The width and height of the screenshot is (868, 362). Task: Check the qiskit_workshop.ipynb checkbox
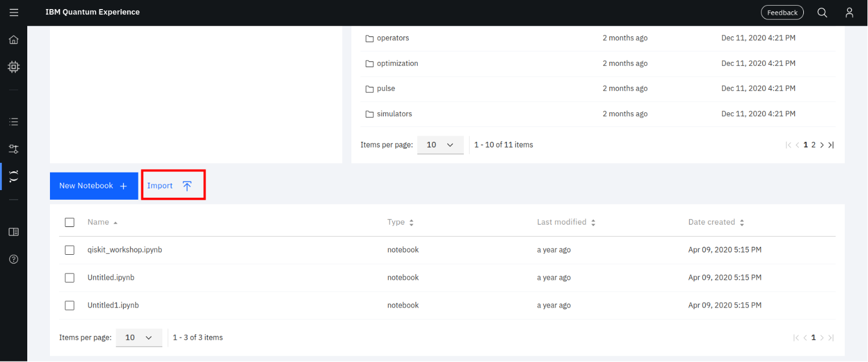70,250
